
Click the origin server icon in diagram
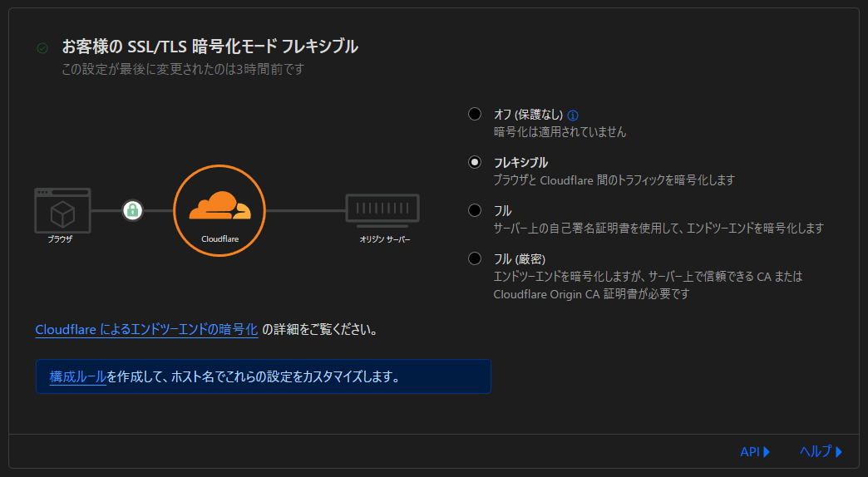[382, 210]
